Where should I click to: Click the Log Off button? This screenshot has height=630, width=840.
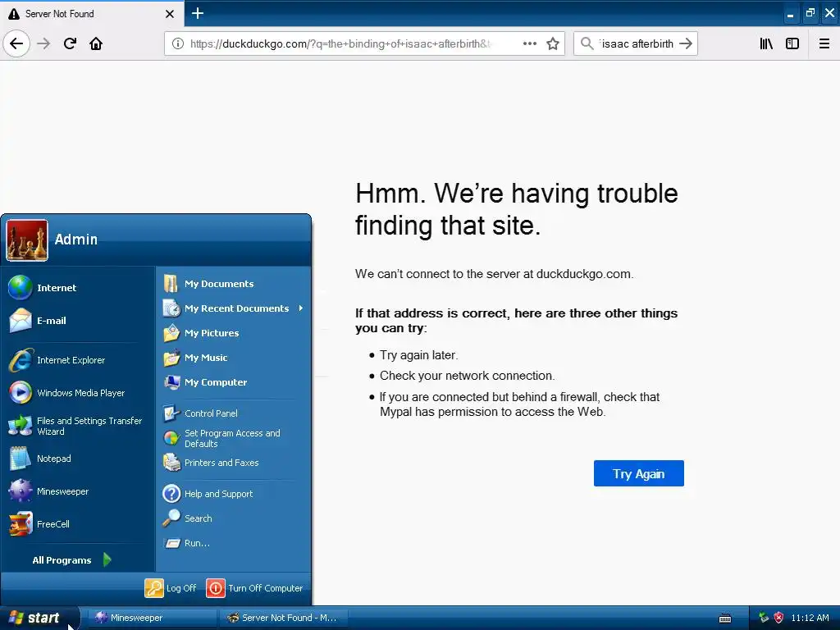[171, 587]
